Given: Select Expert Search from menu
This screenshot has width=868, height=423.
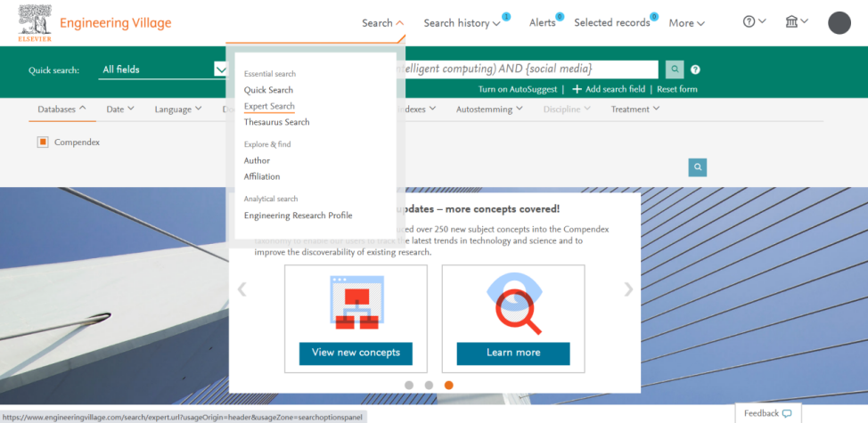Looking at the screenshot, I should tap(269, 106).
